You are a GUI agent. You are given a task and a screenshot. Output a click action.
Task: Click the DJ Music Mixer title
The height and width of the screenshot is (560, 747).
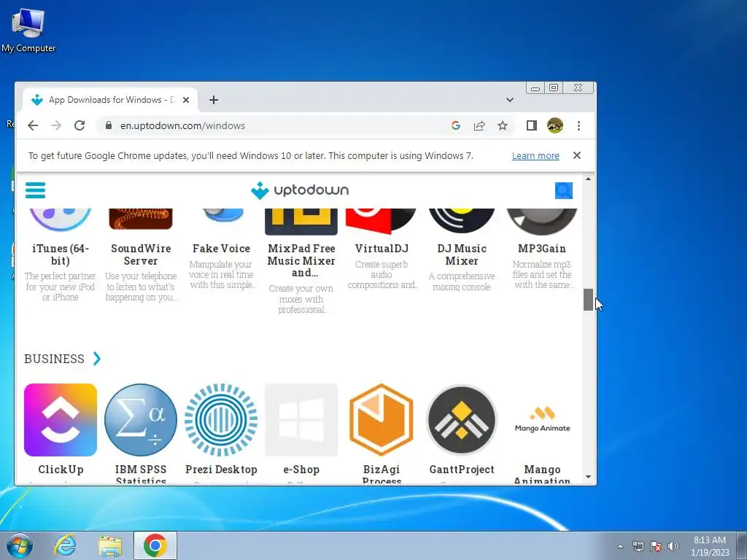click(462, 254)
